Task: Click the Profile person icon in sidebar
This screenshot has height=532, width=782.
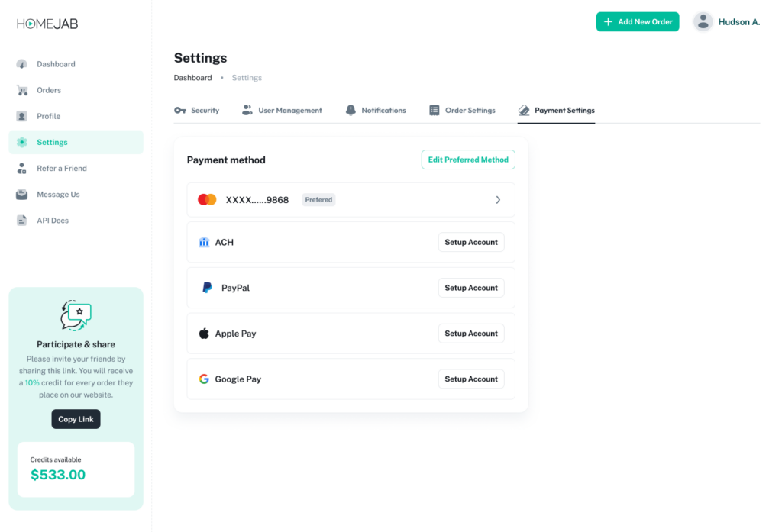Action: 22,116
